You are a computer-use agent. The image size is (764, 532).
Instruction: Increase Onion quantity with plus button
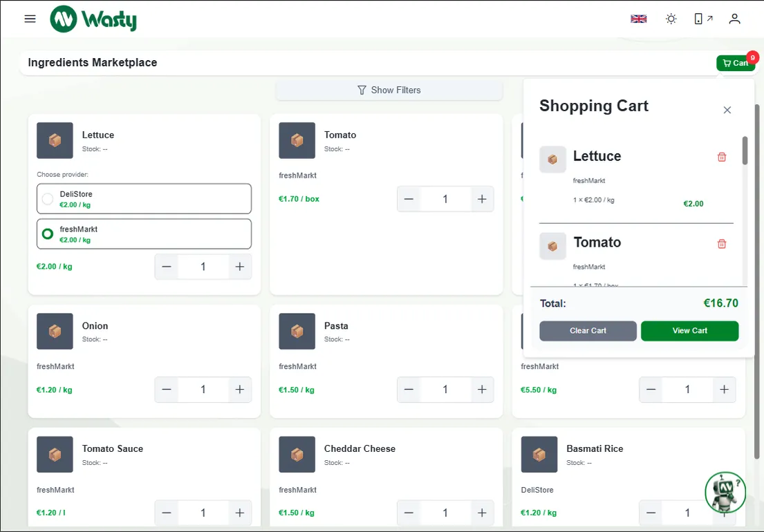(x=240, y=390)
